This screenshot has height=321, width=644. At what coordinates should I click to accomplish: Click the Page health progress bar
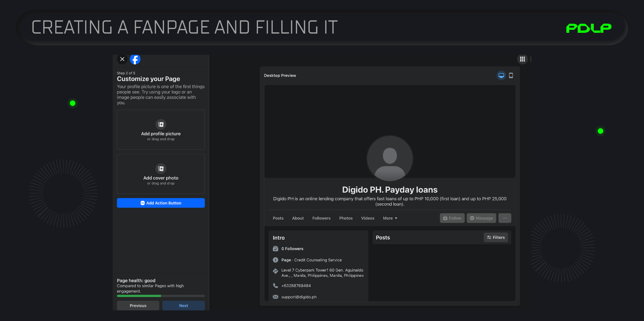click(161, 296)
